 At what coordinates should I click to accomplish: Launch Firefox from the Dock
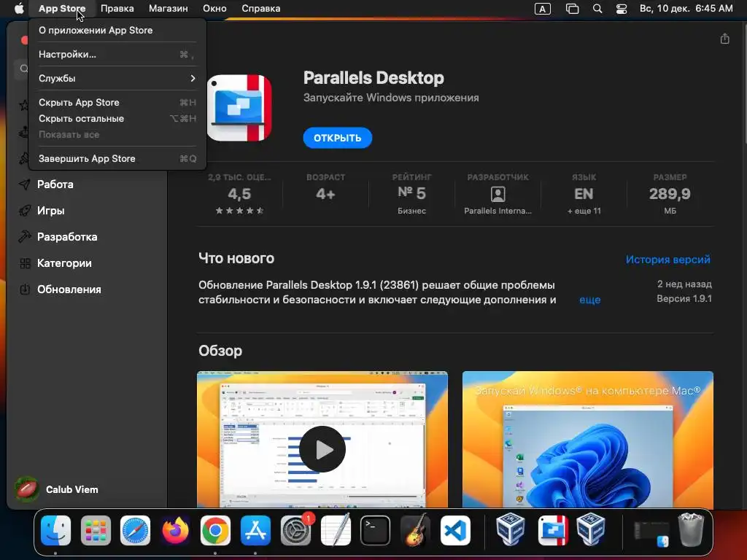(x=175, y=530)
